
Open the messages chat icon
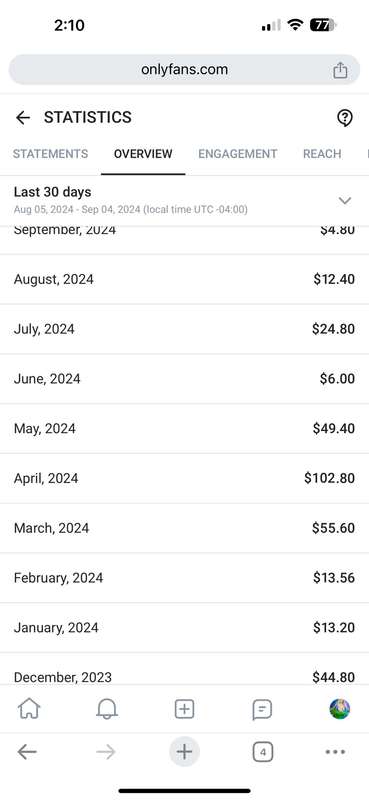click(262, 709)
